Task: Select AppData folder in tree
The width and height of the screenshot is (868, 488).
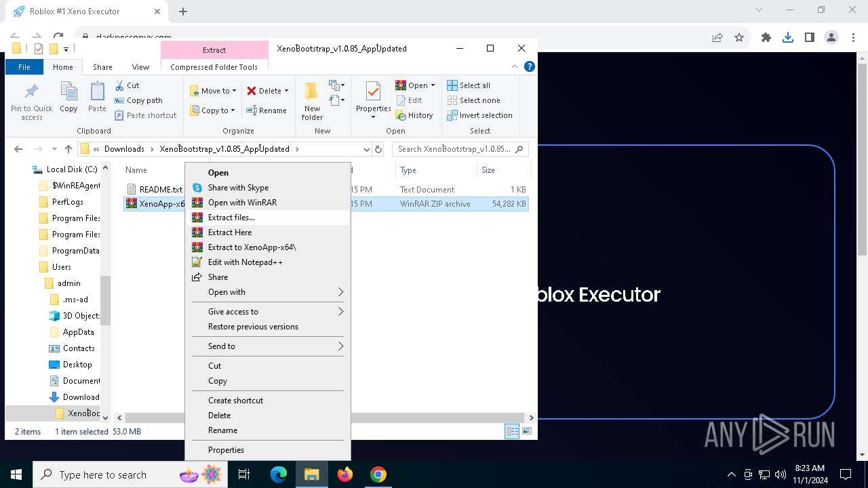Action: 77,332
